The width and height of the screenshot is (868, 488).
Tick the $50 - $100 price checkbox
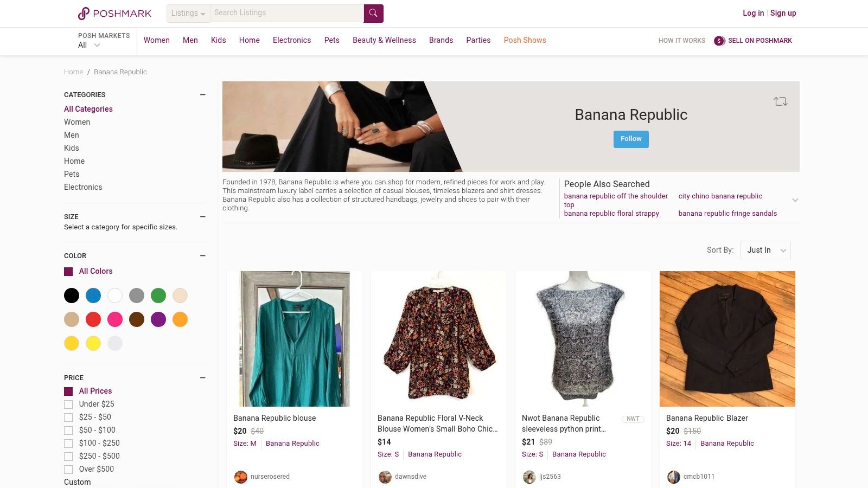[68, 431]
